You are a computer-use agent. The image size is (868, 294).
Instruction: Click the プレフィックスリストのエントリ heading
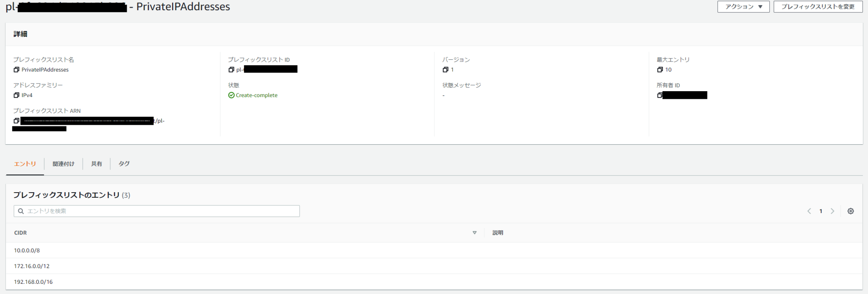point(67,195)
